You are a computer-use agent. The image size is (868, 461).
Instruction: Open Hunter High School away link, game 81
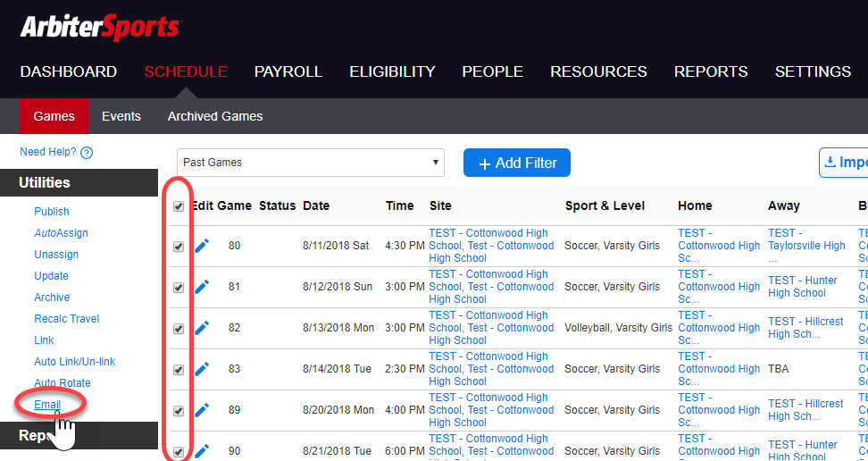(803, 287)
